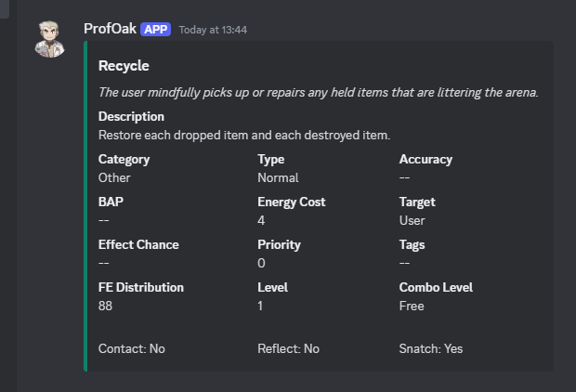Click the Priority field value '0'
This screenshot has width=576, height=392.
click(x=261, y=263)
